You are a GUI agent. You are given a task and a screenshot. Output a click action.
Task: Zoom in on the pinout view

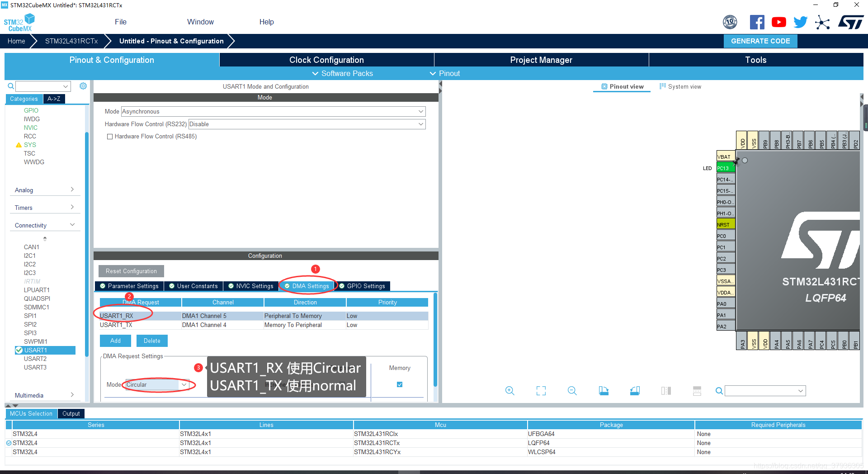tap(509, 391)
